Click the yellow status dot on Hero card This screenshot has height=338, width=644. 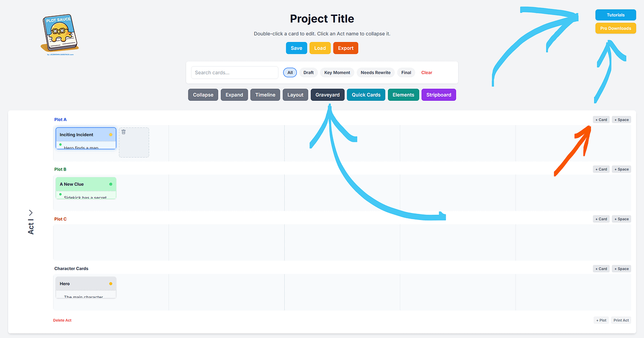click(x=111, y=284)
